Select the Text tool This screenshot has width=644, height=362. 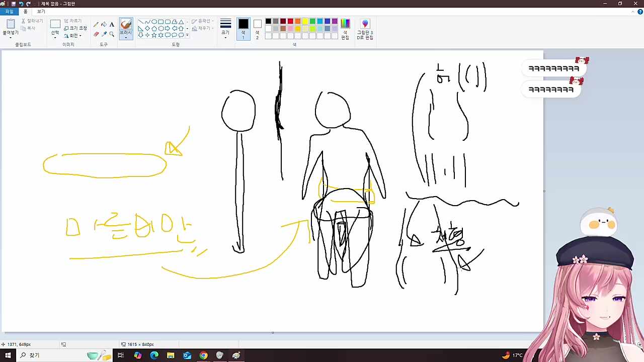tap(112, 24)
